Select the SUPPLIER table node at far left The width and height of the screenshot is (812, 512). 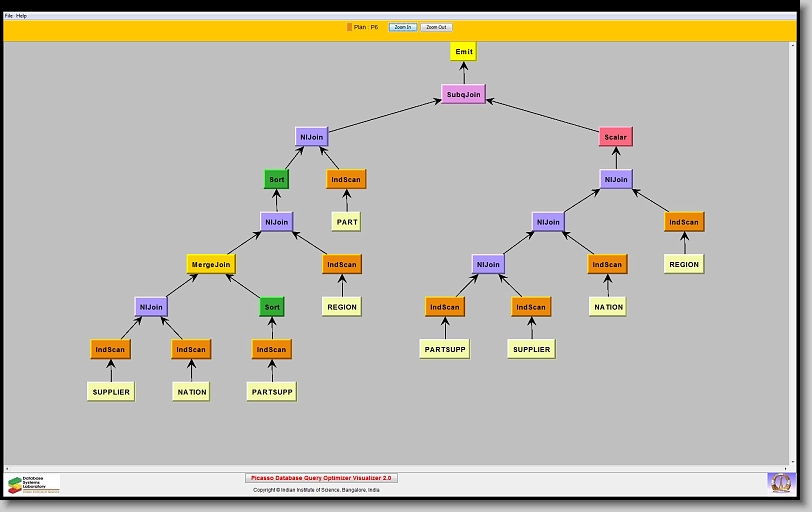[110, 392]
